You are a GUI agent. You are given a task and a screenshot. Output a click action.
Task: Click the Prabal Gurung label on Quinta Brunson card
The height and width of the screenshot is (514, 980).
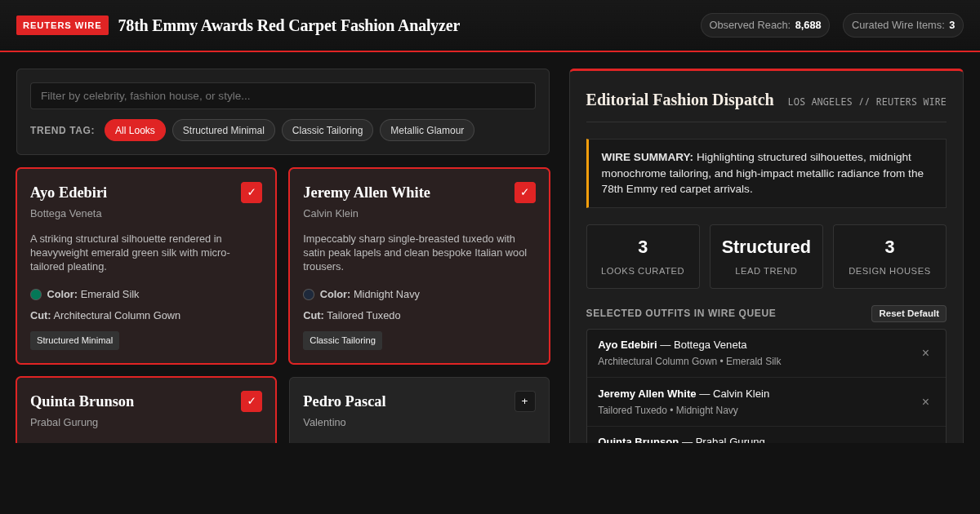coord(64,423)
